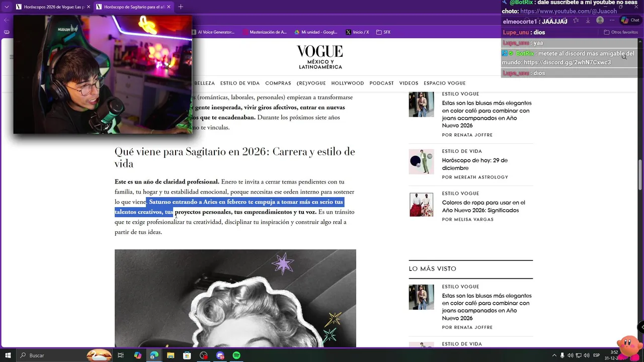Click the microphone icon in the system tray
Viewport: 644px width, 362px height.
562,355
